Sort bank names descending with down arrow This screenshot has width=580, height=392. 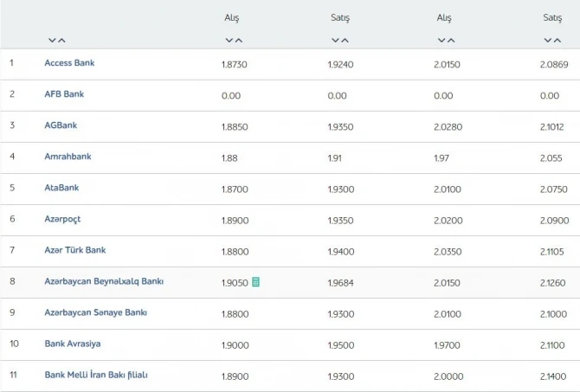pos(52,41)
